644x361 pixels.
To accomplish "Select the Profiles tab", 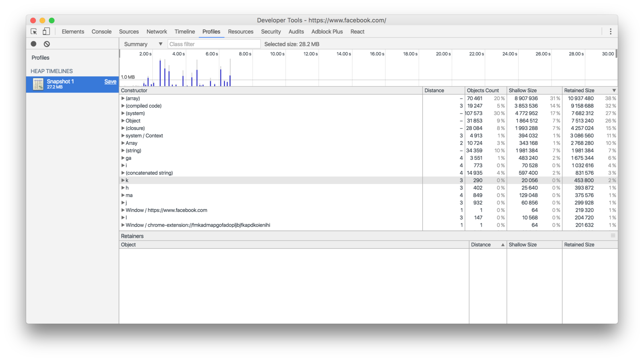I will (x=211, y=31).
